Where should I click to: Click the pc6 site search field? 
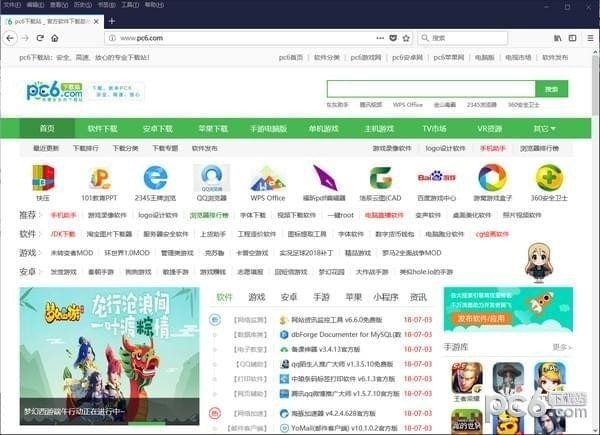430,89
